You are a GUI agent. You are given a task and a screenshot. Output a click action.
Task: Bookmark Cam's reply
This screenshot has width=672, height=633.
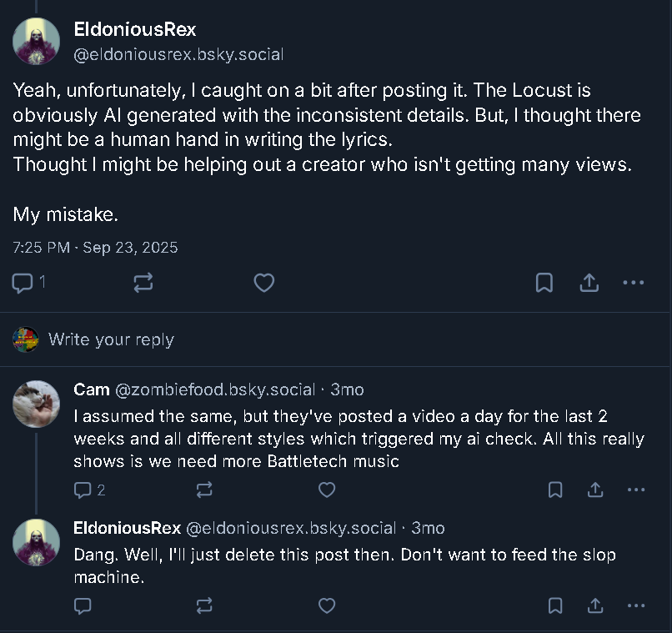tap(555, 490)
